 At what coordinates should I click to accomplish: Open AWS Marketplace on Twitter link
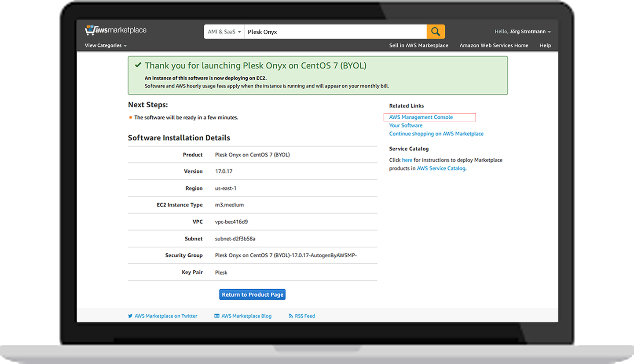pyautogui.click(x=166, y=316)
